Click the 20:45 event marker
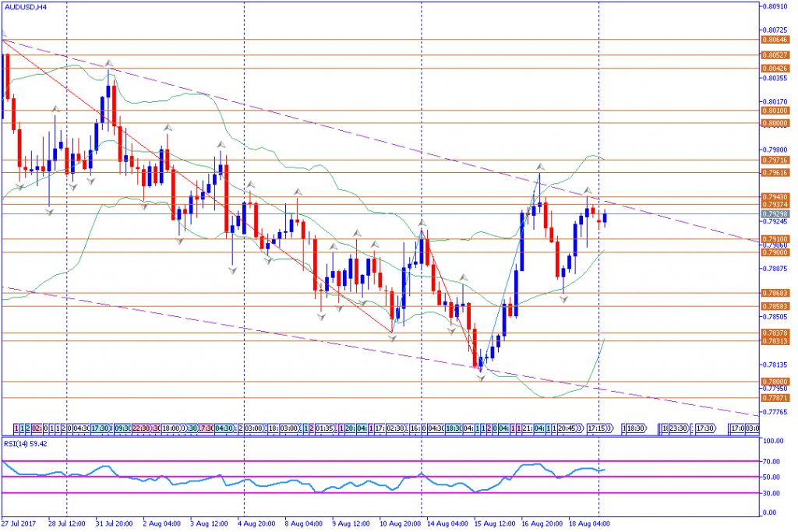Screen dimensions: 798x532 coord(566,428)
